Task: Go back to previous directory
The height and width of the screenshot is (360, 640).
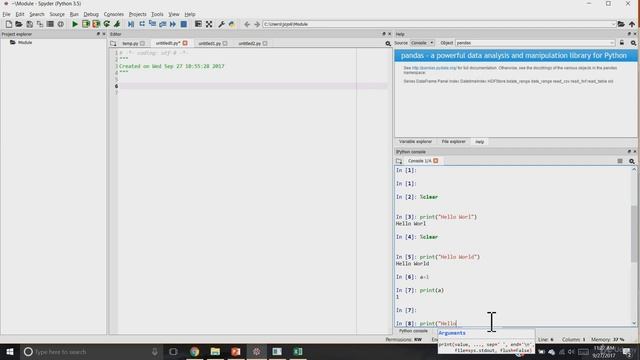Action: (247, 24)
